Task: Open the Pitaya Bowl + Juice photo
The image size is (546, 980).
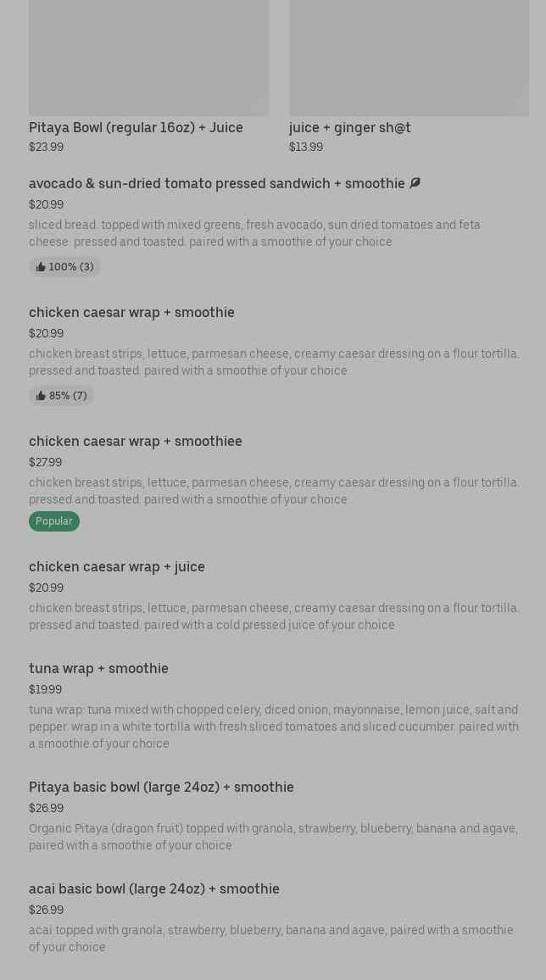Action: click(148, 58)
